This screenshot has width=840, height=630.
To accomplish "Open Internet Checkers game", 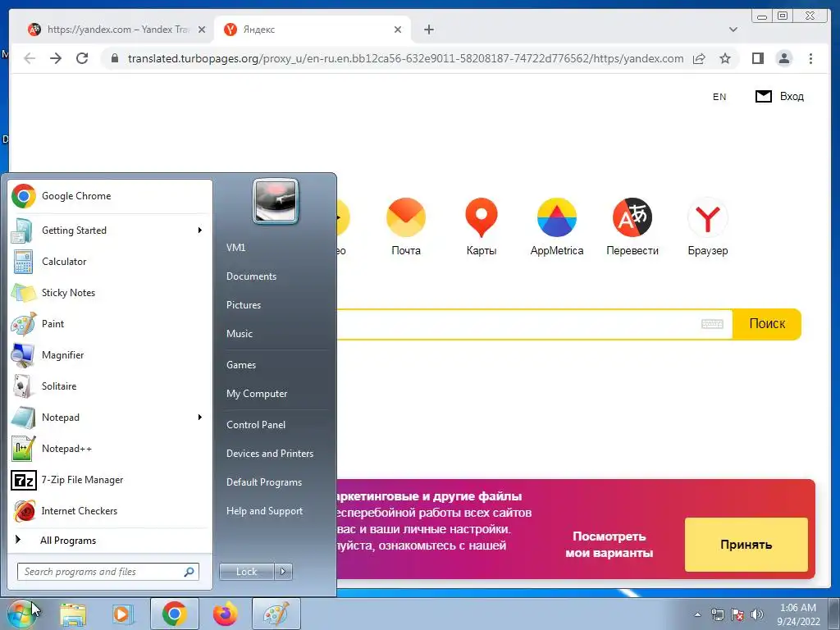I will click(110, 511).
